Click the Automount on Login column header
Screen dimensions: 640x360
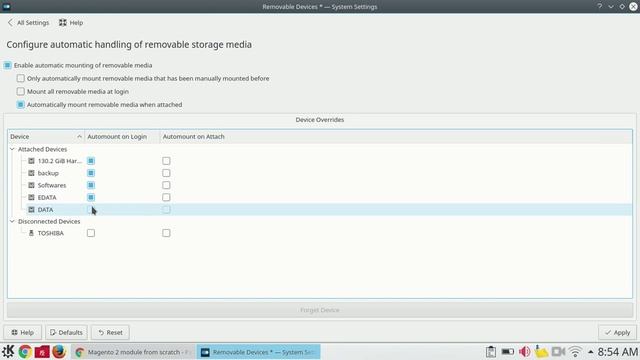click(x=122, y=137)
